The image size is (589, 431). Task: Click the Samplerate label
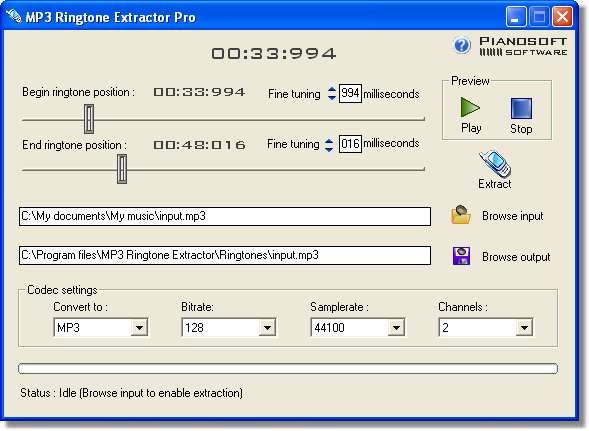(x=339, y=307)
